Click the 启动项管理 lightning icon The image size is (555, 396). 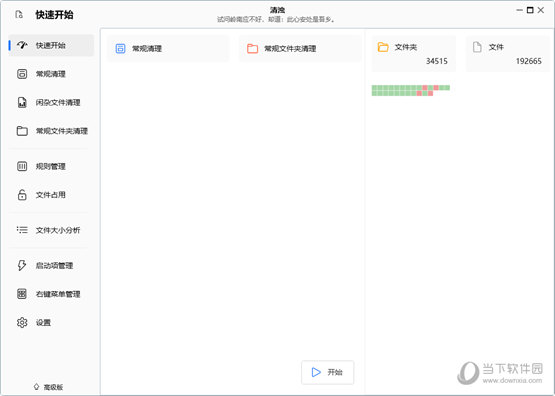(x=22, y=265)
